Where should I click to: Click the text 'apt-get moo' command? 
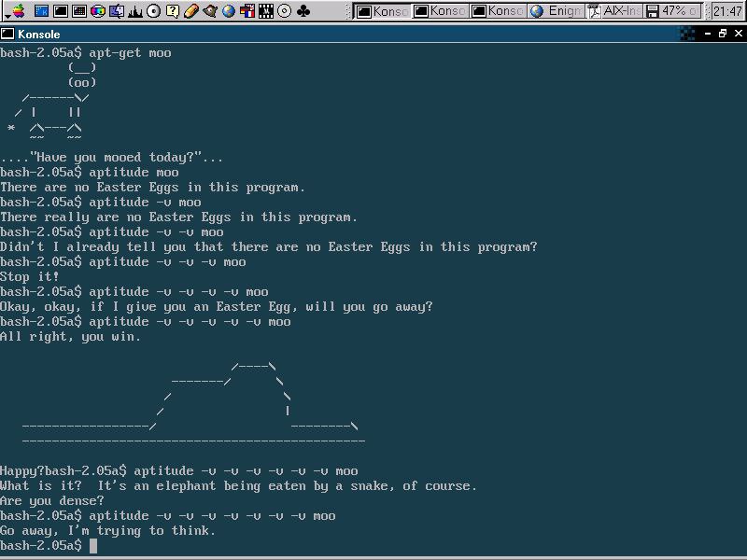[x=130, y=53]
